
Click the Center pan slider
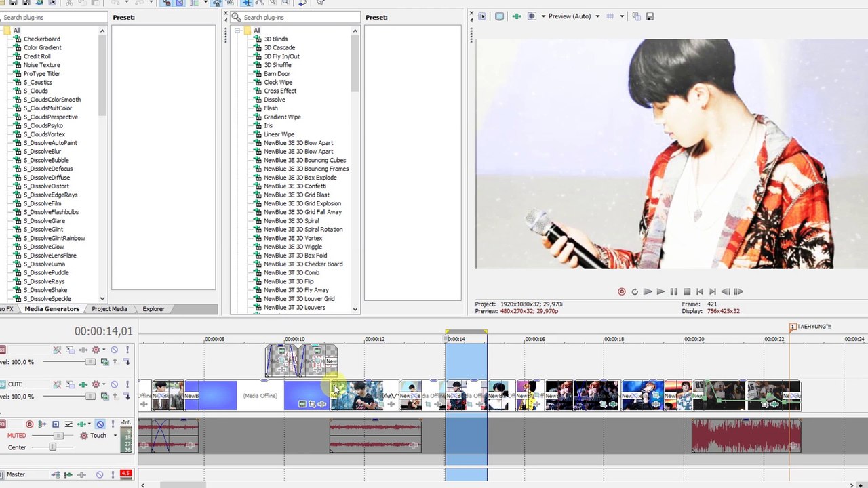point(53,447)
